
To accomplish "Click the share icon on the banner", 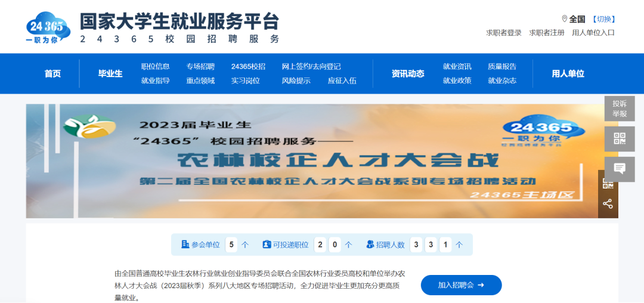I will [x=608, y=204].
